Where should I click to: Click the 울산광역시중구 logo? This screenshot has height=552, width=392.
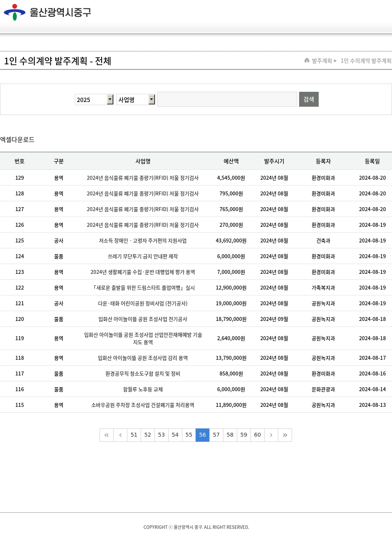[x=47, y=12]
